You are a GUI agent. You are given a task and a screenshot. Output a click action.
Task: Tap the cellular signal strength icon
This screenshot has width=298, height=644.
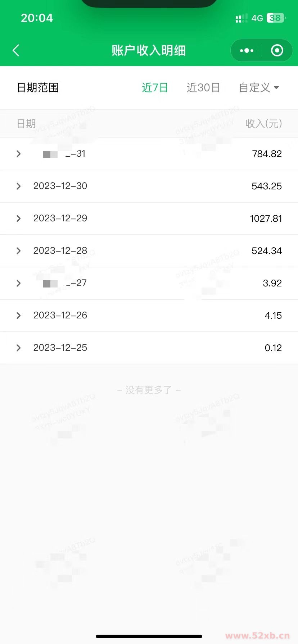pyautogui.click(x=241, y=18)
